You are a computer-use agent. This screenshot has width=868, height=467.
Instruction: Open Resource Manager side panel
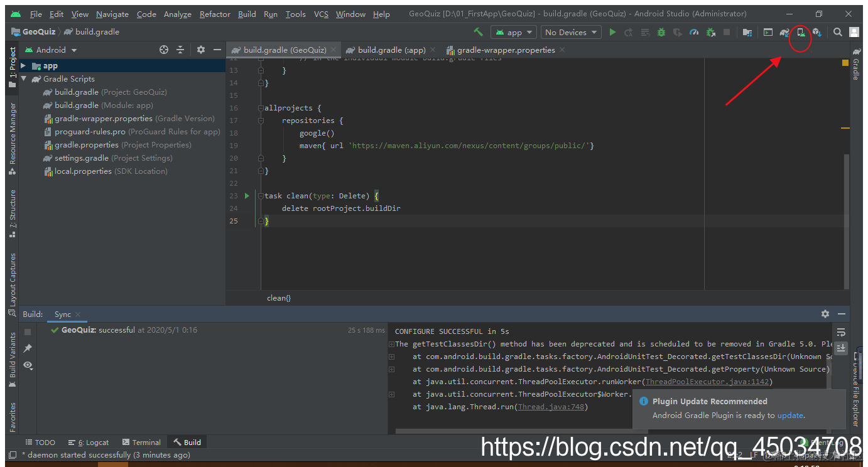coord(13,139)
